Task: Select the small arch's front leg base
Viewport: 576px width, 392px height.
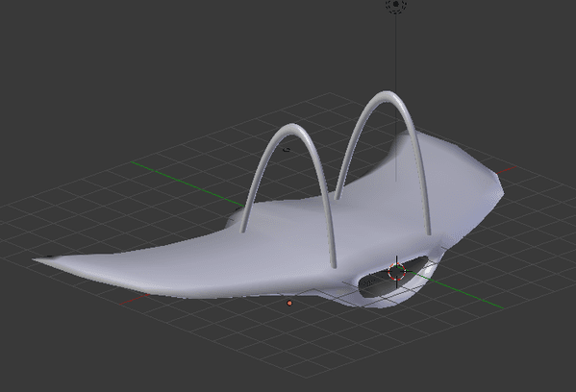Action: pos(334,264)
